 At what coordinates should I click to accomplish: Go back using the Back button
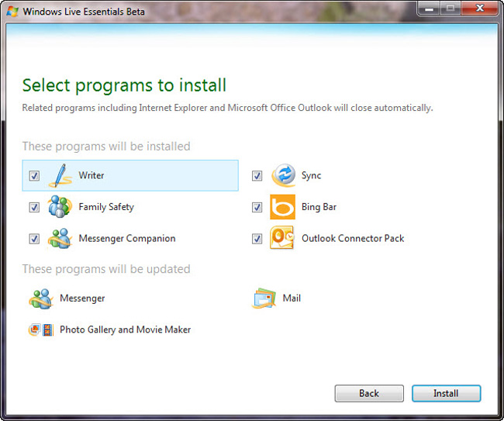tap(369, 393)
